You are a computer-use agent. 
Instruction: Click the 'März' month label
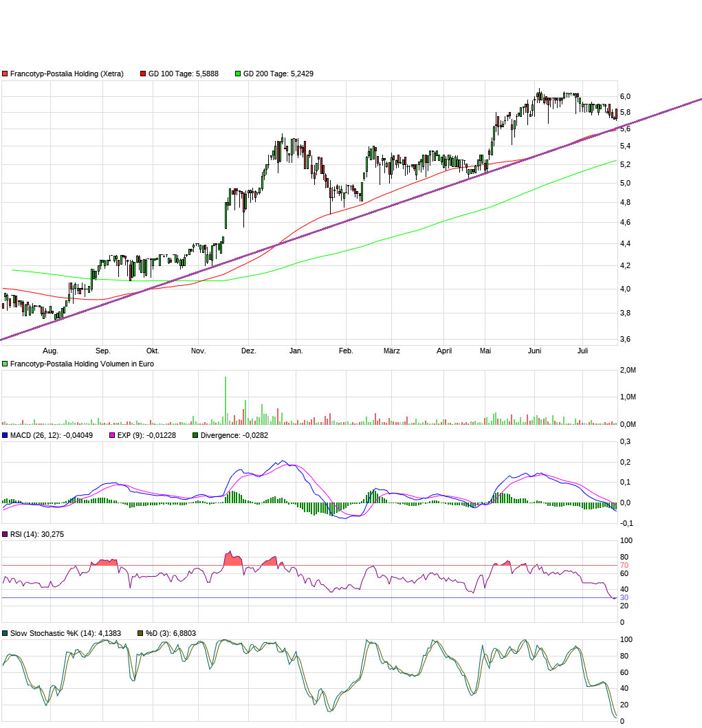pos(391,351)
